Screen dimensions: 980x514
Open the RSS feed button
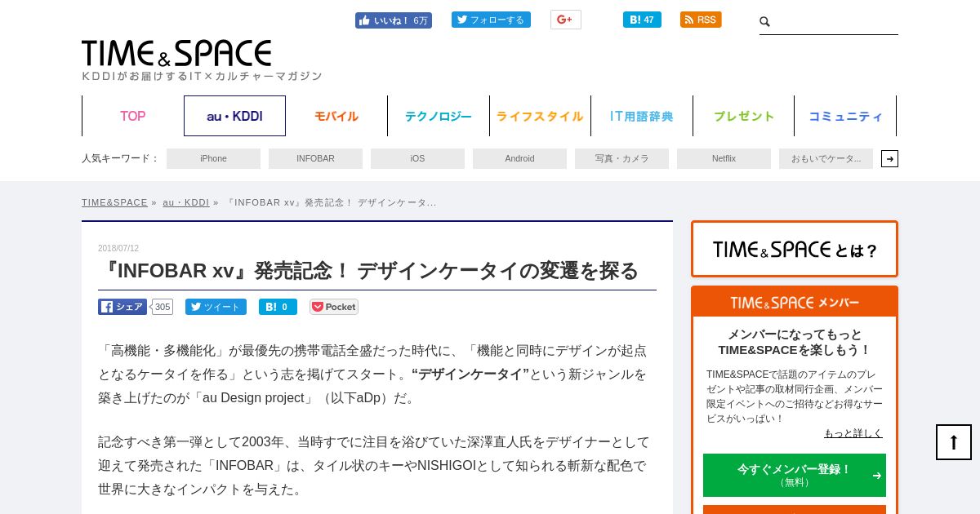click(x=701, y=20)
